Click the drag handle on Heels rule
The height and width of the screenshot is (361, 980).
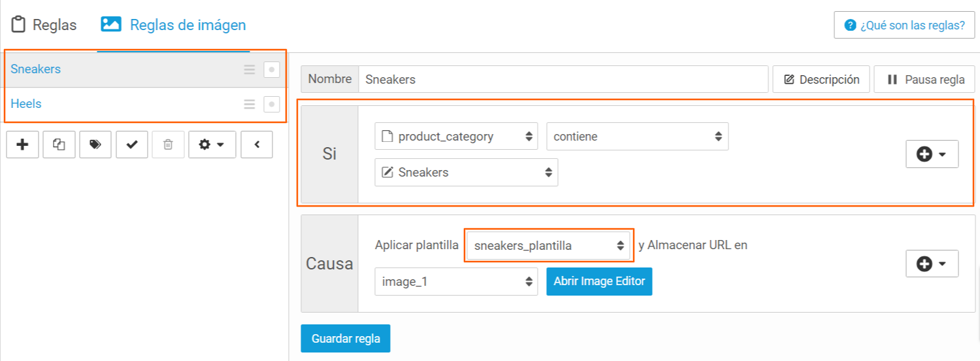click(250, 104)
